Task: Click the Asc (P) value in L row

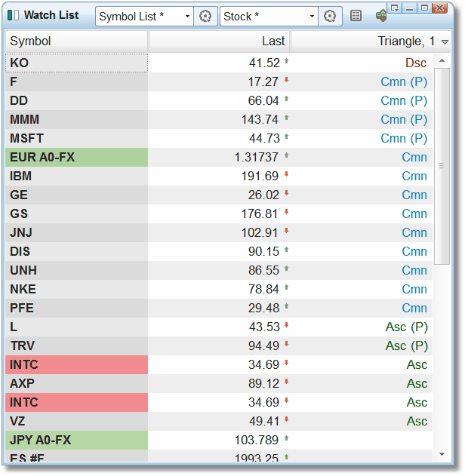Action: coord(407,327)
